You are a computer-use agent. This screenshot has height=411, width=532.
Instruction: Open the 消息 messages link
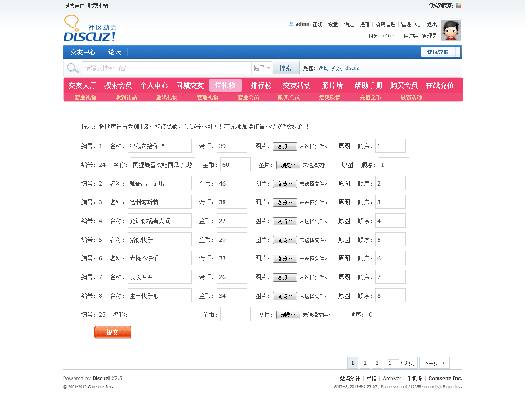pyautogui.click(x=349, y=24)
